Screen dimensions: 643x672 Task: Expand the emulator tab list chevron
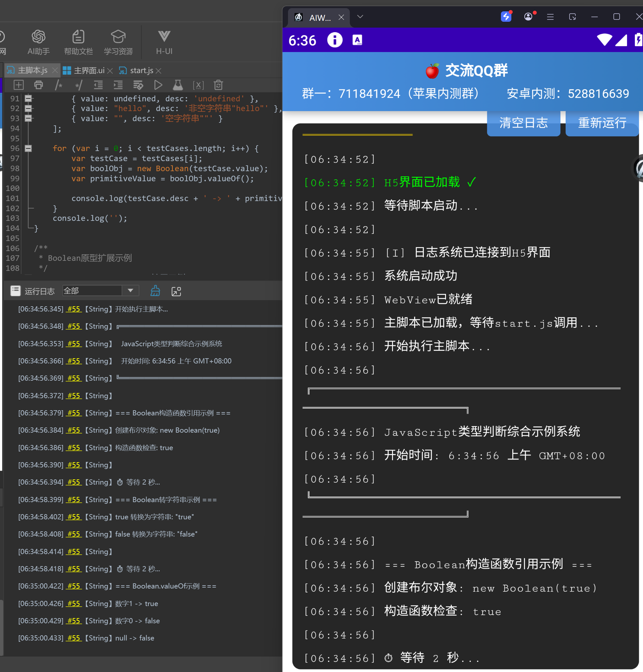click(360, 17)
